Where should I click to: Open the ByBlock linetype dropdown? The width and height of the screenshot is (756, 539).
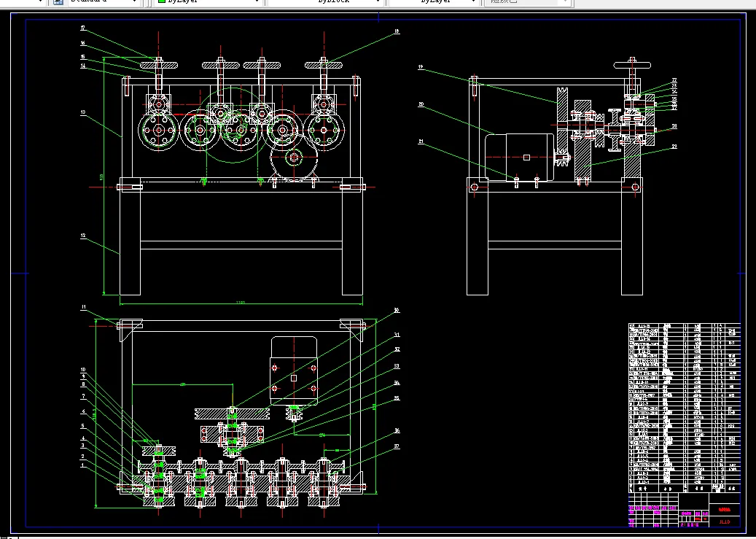[326, 2]
